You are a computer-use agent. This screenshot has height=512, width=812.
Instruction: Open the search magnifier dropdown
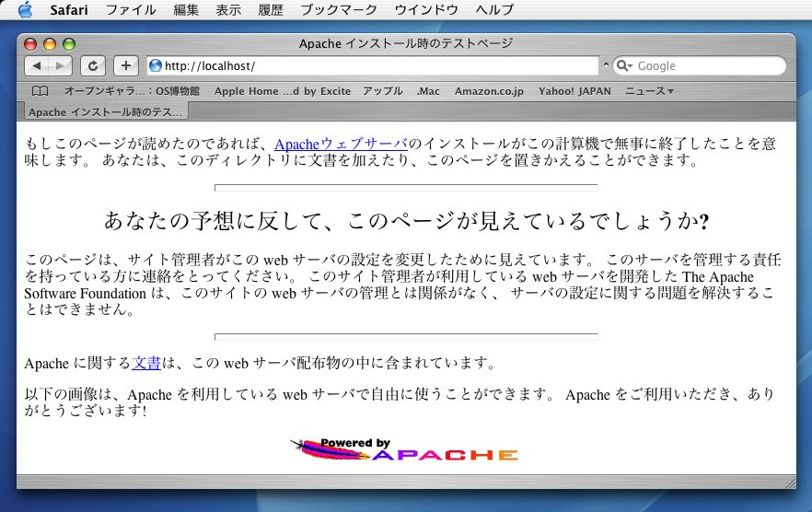click(x=624, y=65)
